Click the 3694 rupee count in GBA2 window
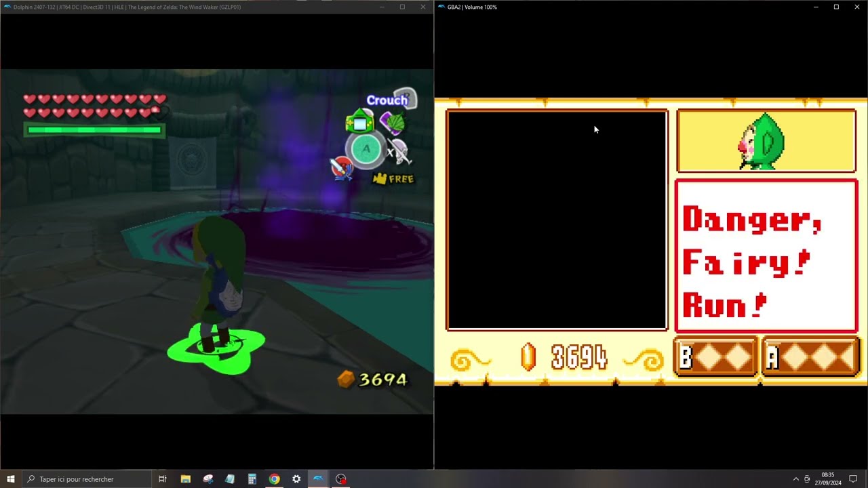The width and height of the screenshot is (868, 488). [x=579, y=357]
